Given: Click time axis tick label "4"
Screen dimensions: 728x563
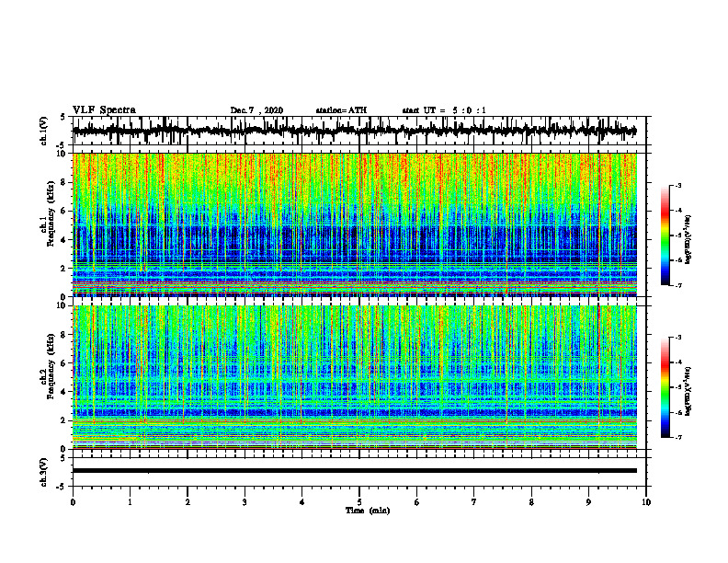Looking at the screenshot, I should pyautogui.click(x=302, y=502).
